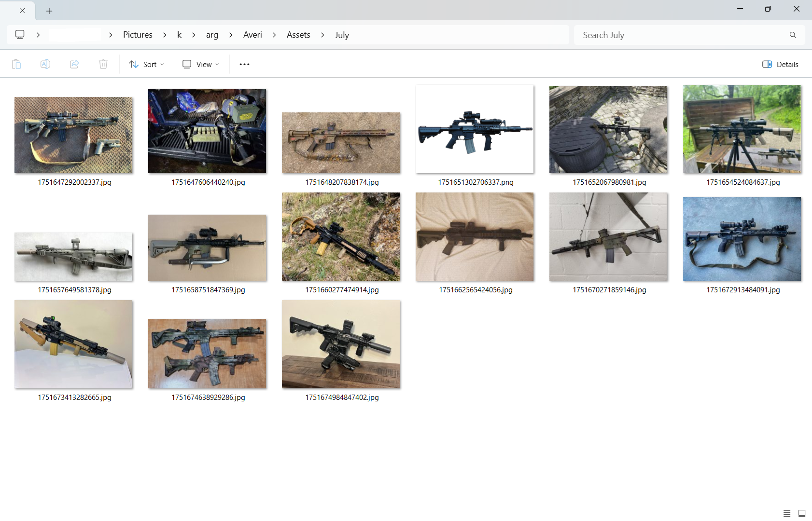
Task: Go to Pictures in breadcrumb
Action: [x=138, y=35]
